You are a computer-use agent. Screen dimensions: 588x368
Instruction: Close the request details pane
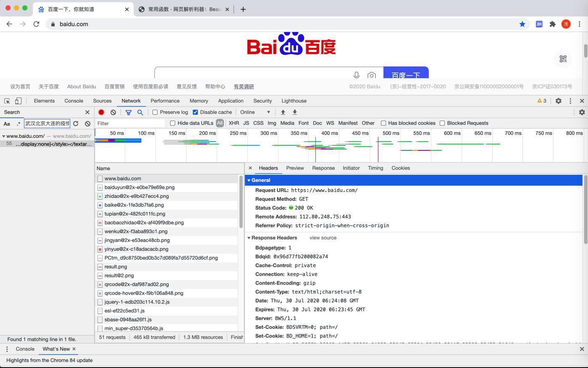pos(250,168)
